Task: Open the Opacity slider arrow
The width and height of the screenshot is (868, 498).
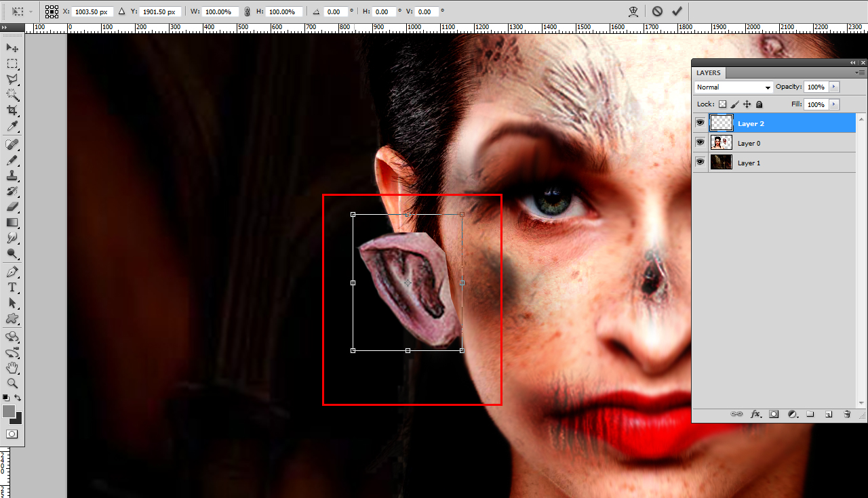Action: click(834, 87)
